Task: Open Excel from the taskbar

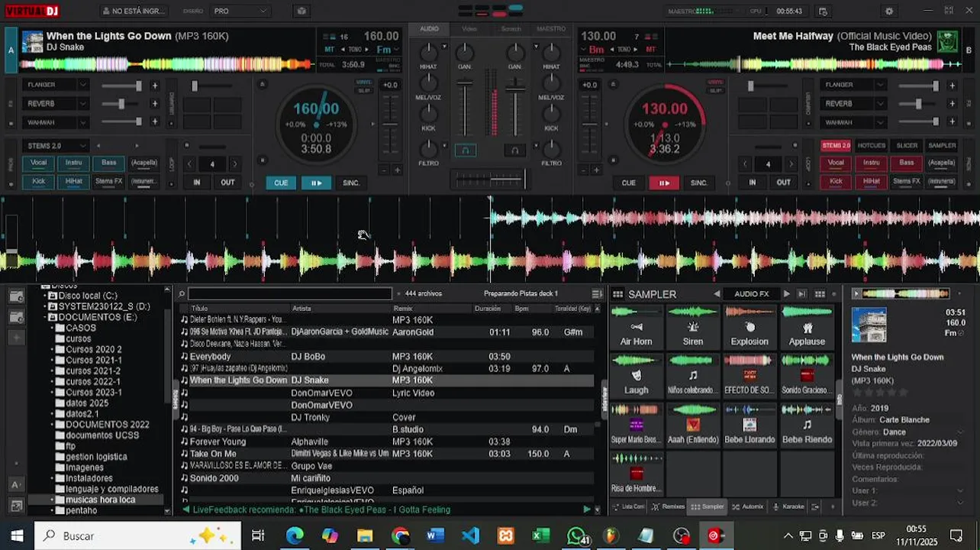Action: [x=541, y=535]
